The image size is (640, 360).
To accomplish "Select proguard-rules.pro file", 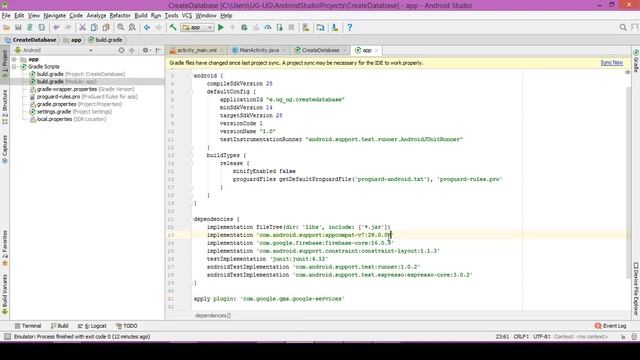I will tap(83, 97).
